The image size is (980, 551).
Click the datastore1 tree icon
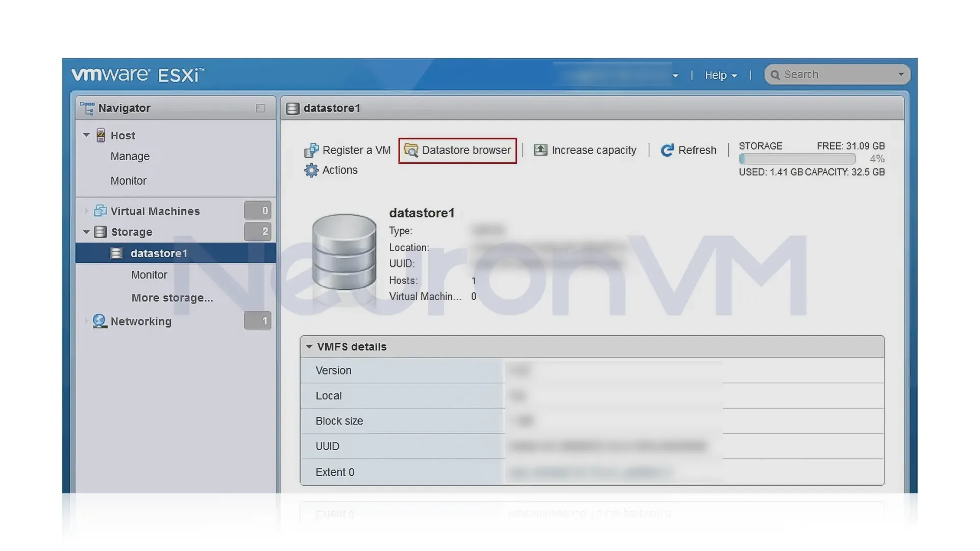pyautogui.click(x=117, y=254)
